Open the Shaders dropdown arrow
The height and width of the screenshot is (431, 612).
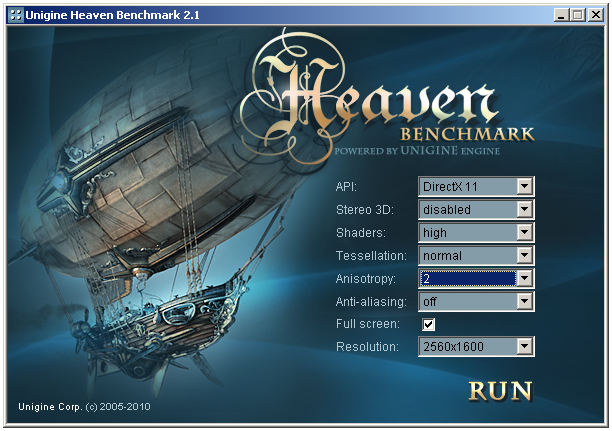point(525,232)
